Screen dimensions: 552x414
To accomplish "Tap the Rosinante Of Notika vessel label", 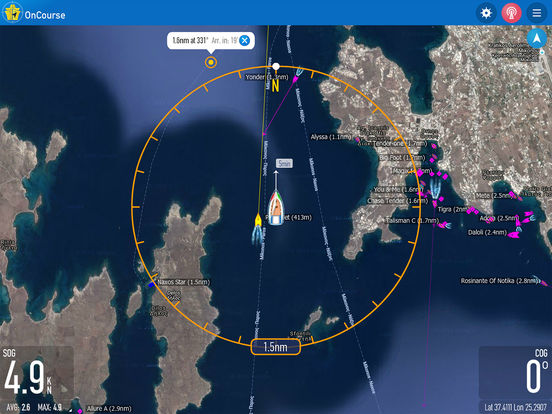I will [x=500, y=281].
